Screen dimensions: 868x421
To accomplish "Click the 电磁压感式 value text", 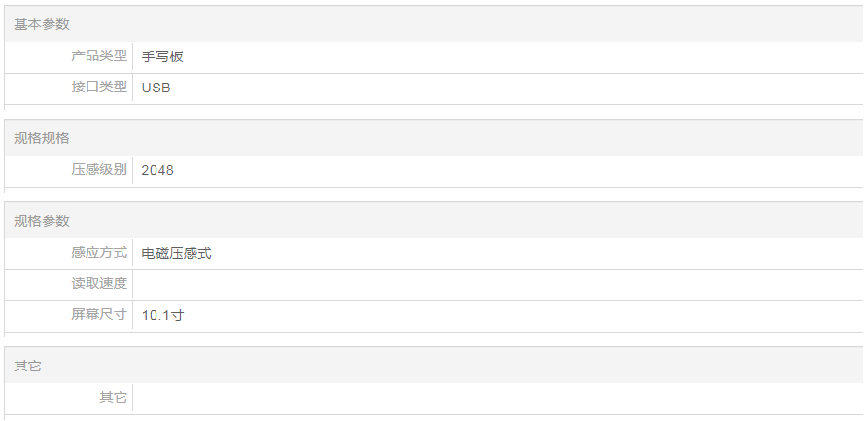I will (x=176, y=253).
